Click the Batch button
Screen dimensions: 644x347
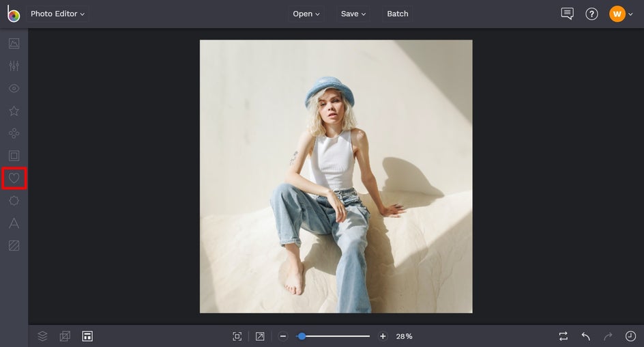pyautogui.click(x=398, y=14)
